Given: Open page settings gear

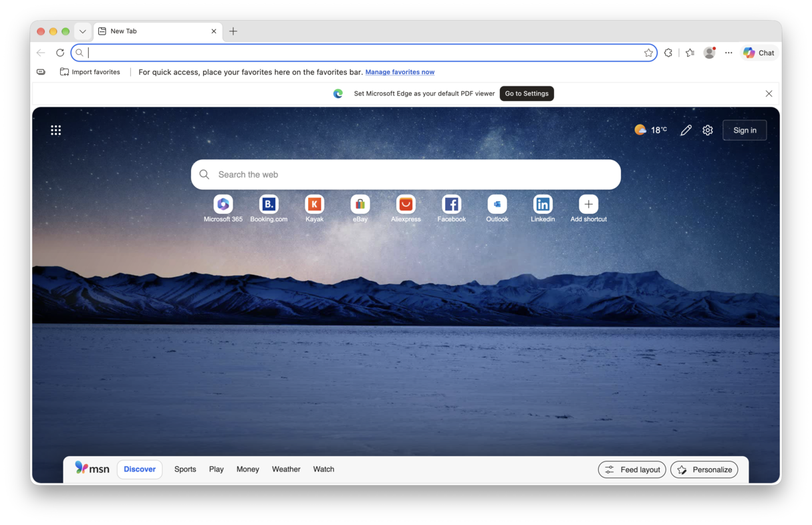Looking at the screenshot, I should (708, 130).
